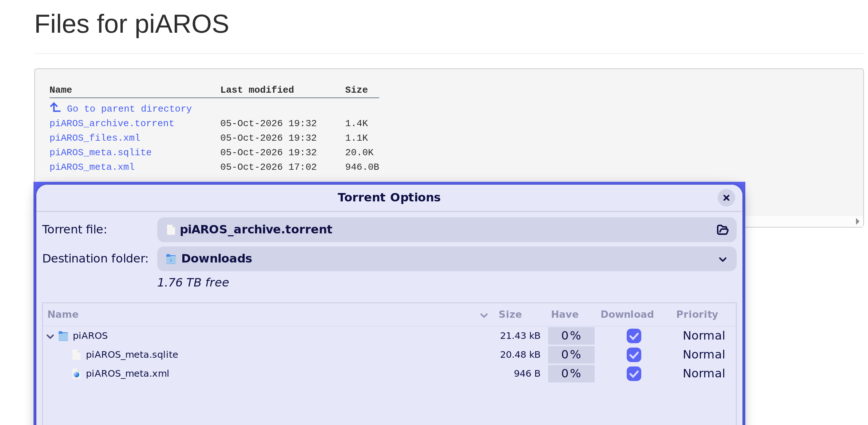The height and width of the screenshot is (425, 868).
Task: Click the 0% Have progress for piAROS_meta.sqlite
Action: point(571,355)
